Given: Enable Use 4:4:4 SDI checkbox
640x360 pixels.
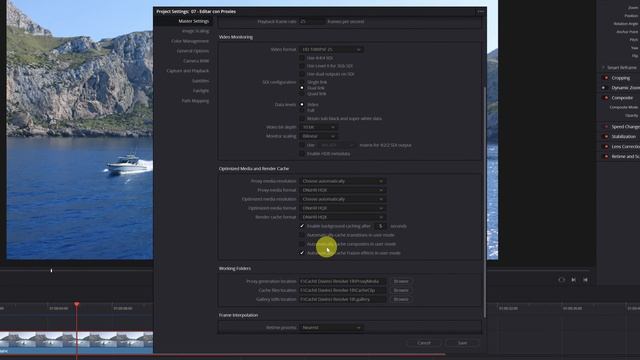Looking at the screenshot, I should point(302,58).
